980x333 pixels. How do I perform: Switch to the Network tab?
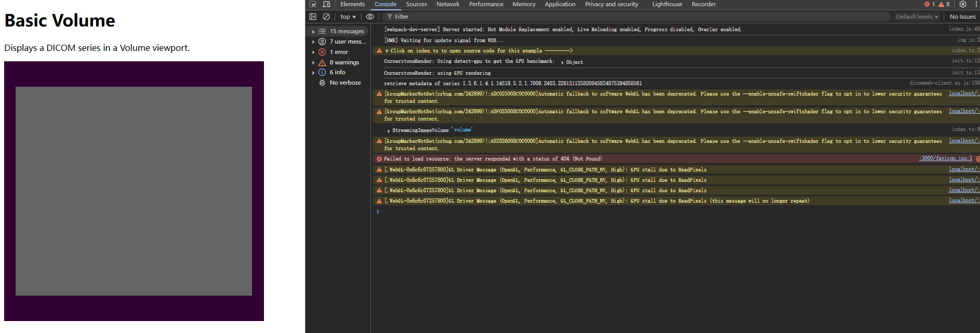[447, 4]
